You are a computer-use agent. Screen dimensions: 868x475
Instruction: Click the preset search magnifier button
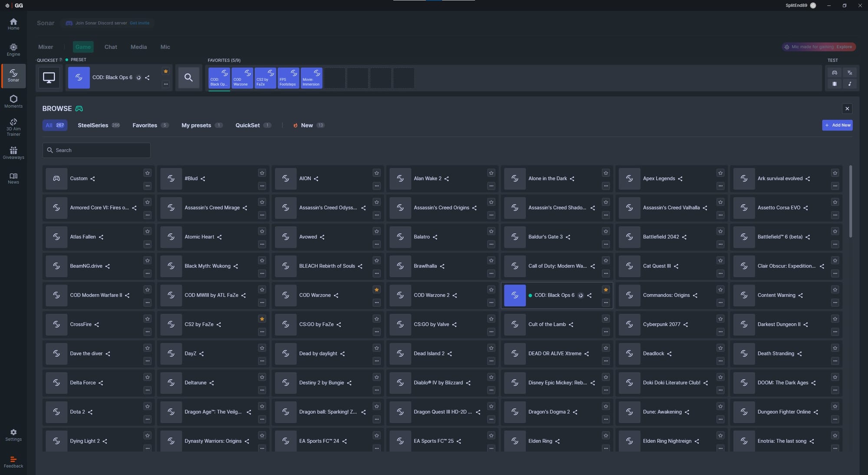click(188, 78)
